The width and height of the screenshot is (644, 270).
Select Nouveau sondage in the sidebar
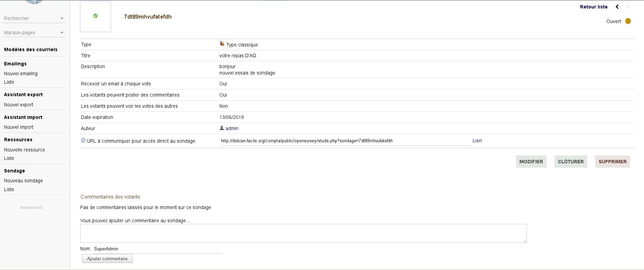tap(23, 181)
